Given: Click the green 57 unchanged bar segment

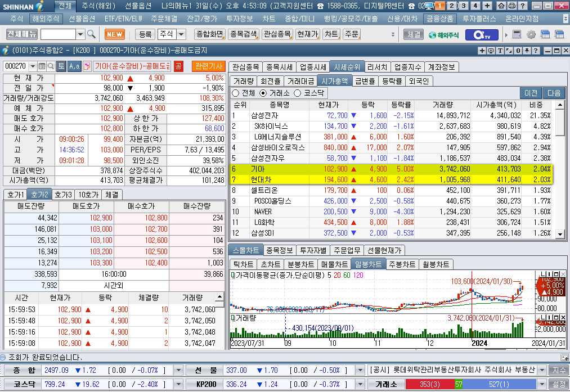Looking at the screenshot, I should pyautogui.click(x=459, y=384).
